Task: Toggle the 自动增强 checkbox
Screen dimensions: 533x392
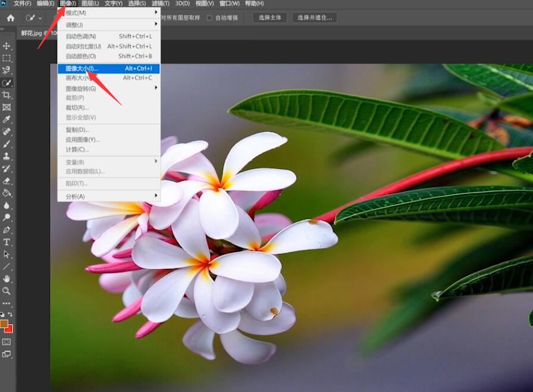Action: (x=209, y=18)
